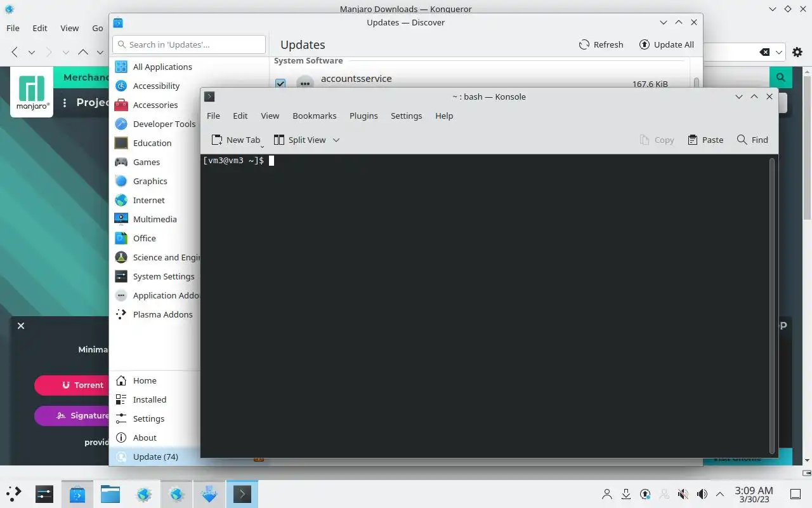Image resolution: width=812 pixels, height=508 pixels.
Task: Open the Konsole Settings menu
Action: (406, 116)
